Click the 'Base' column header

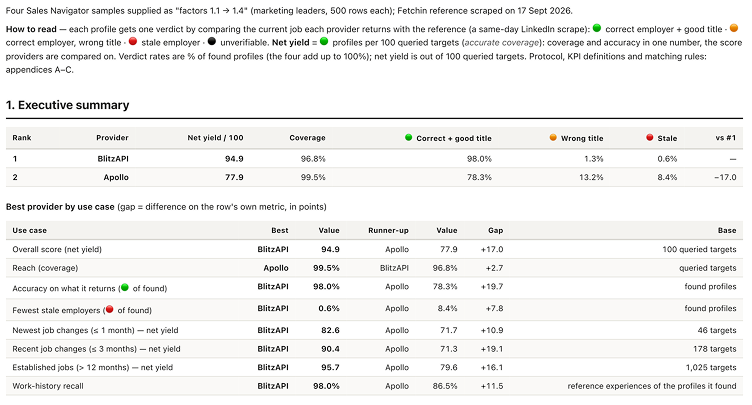point(727,230)
